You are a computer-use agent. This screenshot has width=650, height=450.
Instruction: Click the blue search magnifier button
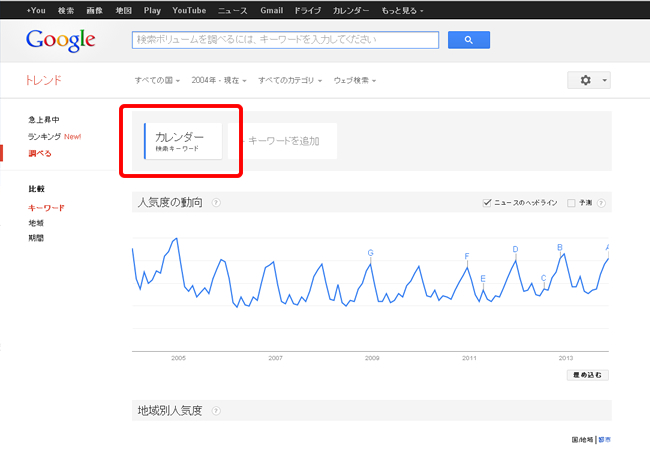468,41
